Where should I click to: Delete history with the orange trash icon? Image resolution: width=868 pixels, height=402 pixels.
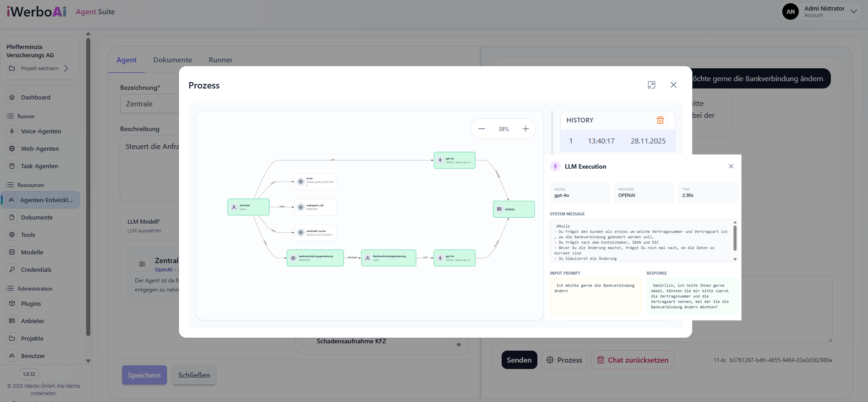coord(660,120)
